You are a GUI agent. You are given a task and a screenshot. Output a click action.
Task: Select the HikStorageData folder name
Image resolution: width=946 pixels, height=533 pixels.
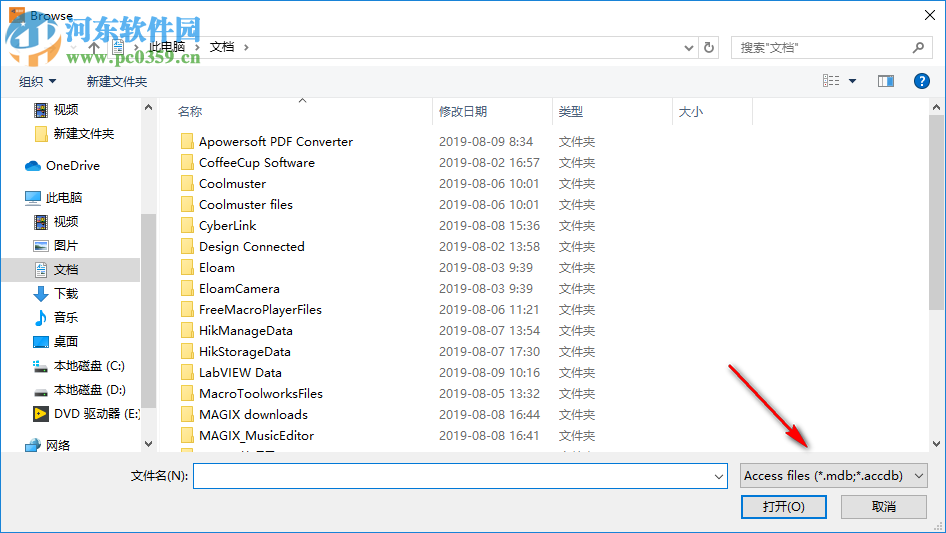(x=245, y=352)
